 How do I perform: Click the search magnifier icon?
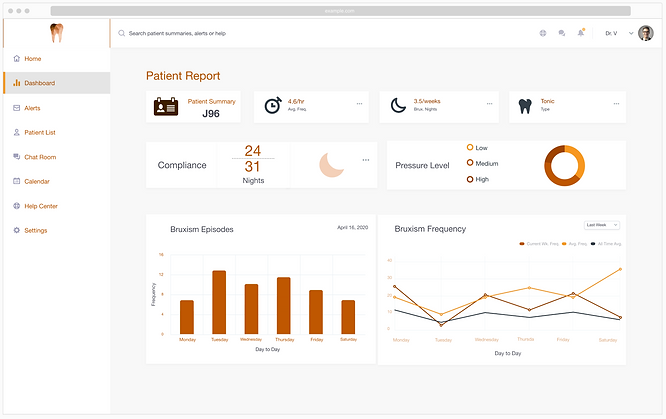pyautogui.click(x=121, y=33)
